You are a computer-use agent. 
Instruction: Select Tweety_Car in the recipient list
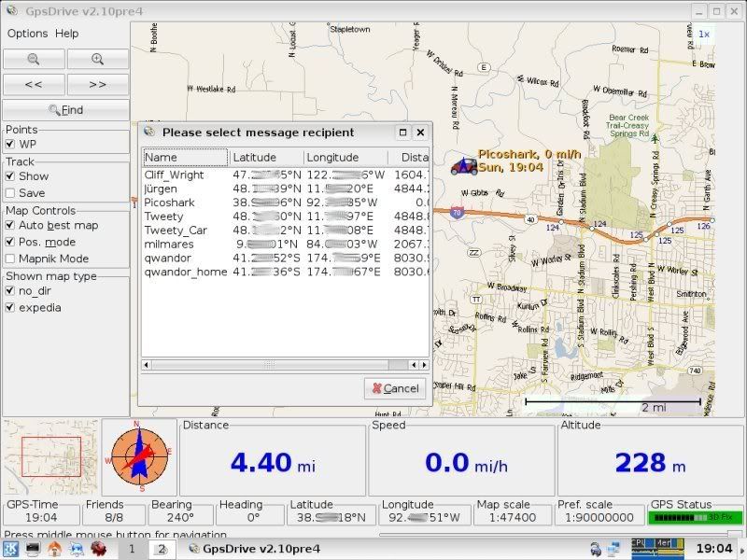[176, 230]
